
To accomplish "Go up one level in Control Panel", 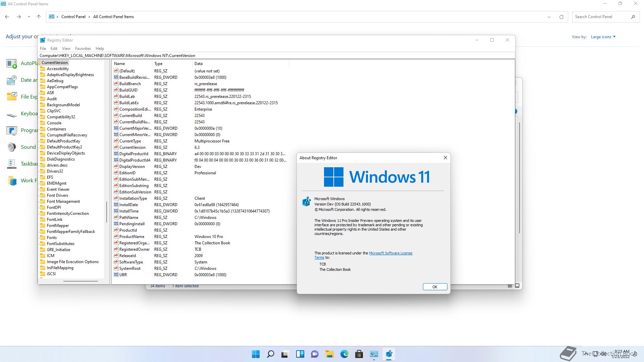I will pyautogui.click(x=39, y=17).
